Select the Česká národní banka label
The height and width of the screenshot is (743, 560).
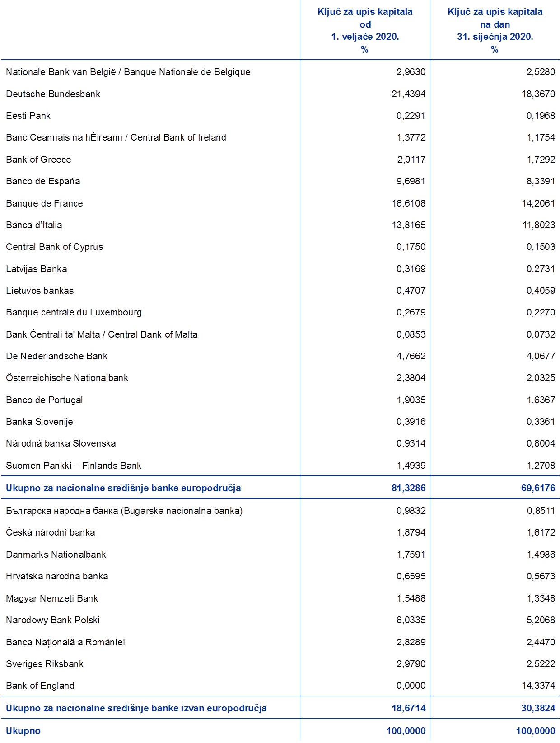point(51,532)
